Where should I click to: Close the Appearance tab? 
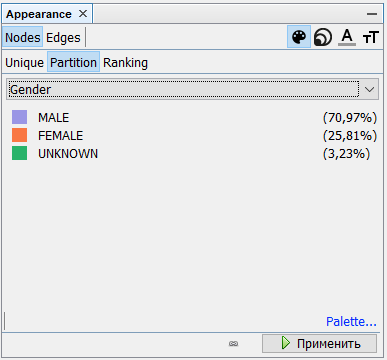coord(83,14)
